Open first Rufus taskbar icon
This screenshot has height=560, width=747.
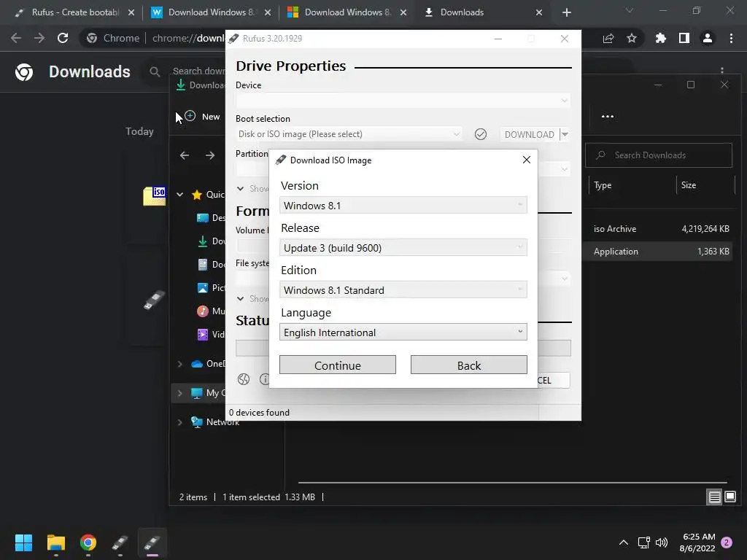pos(120,542)
